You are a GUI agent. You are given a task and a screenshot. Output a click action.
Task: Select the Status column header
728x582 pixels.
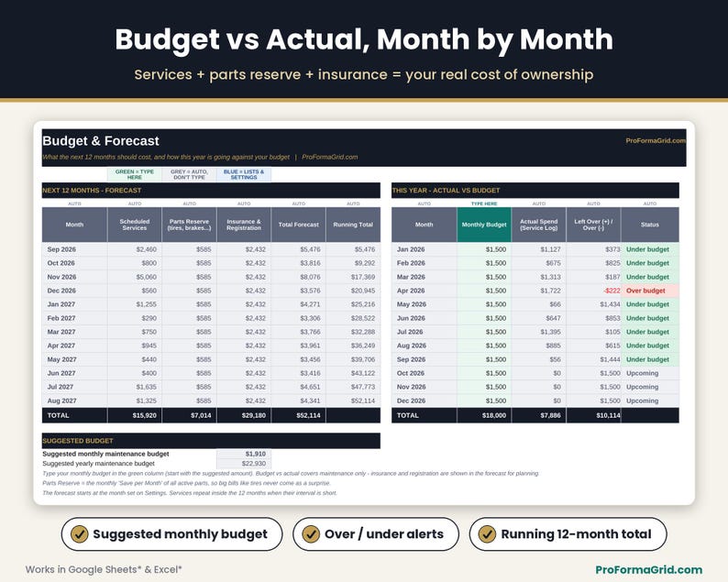650,225
